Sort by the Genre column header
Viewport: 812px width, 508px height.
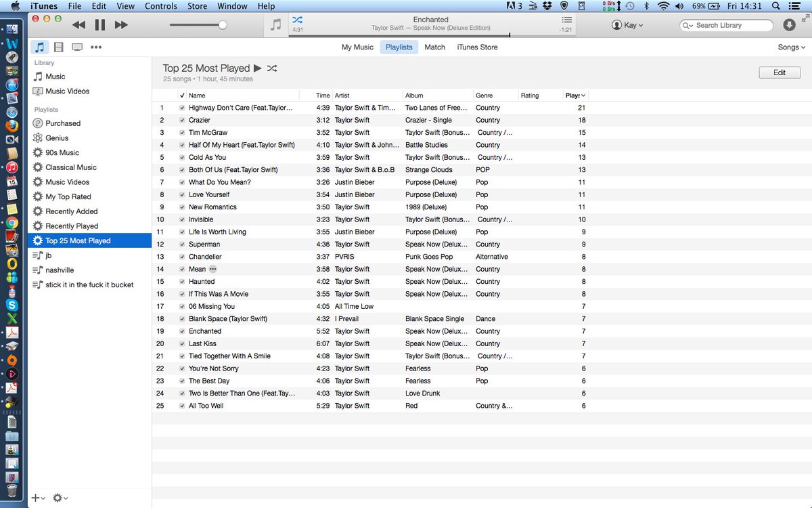coord(495,96)
